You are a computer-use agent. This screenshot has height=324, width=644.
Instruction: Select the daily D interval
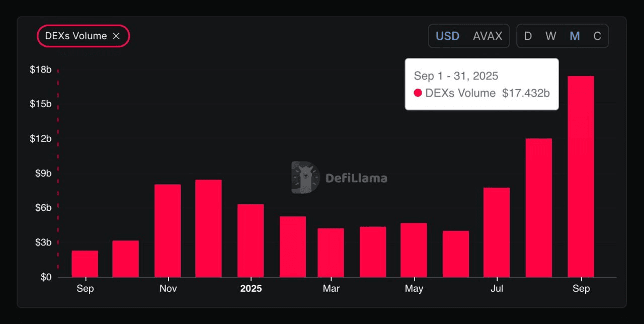coord(528,36)
